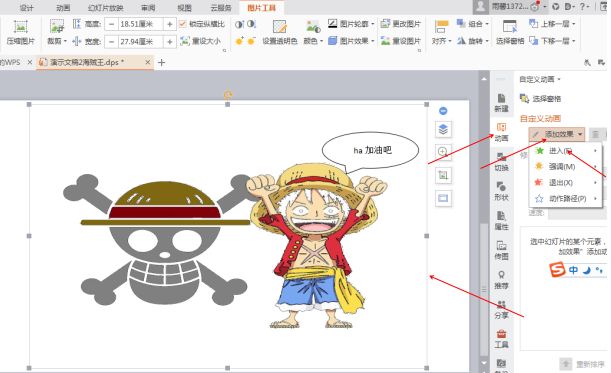611x373 pixels.
Task: Expand the 颜色 color dropdown
Action: (x=322, y=41)
